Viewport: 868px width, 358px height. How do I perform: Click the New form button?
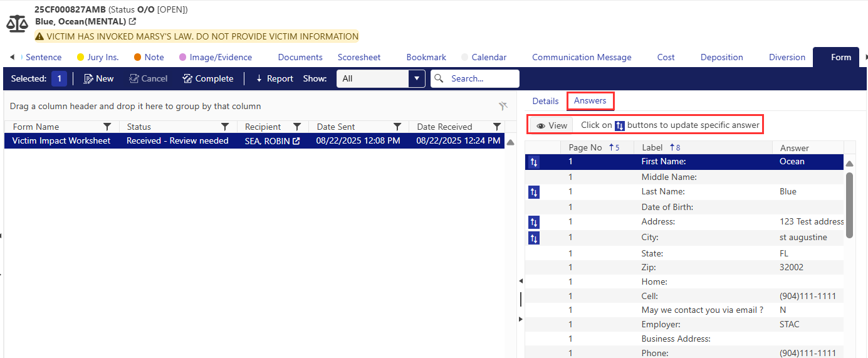pos(98,78)
